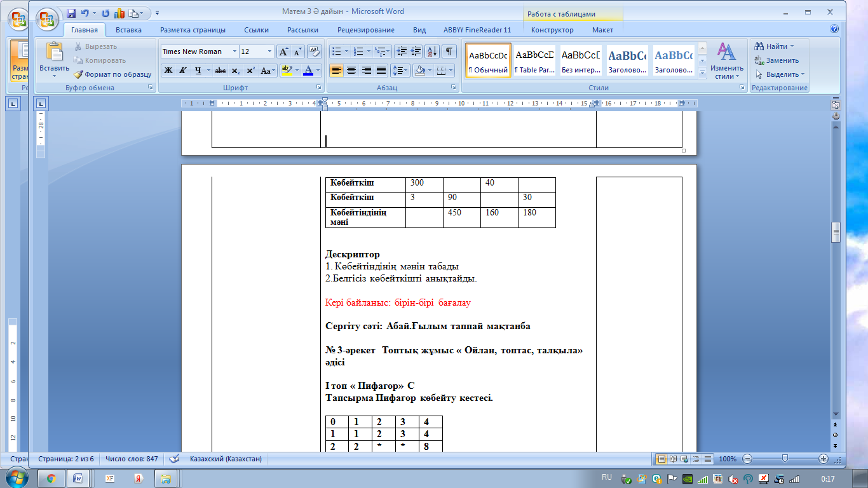Toggle strikethrough text formatting
The image size is (868, 488).
click(x=220, y=71)
